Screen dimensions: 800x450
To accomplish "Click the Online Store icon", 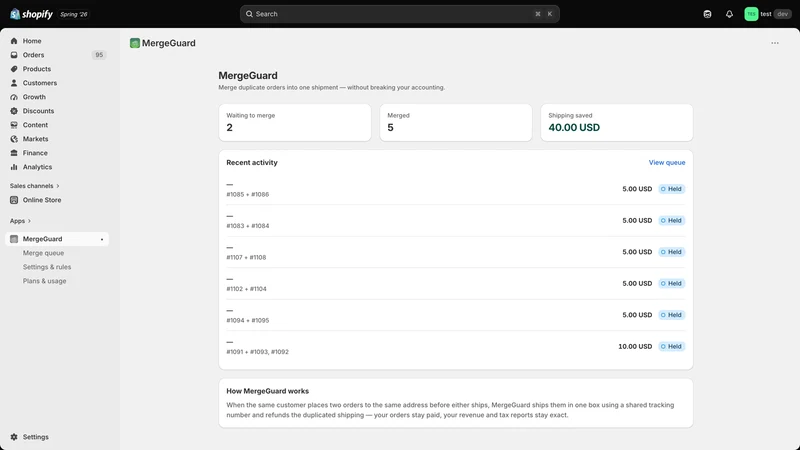I will click(14, 200).
